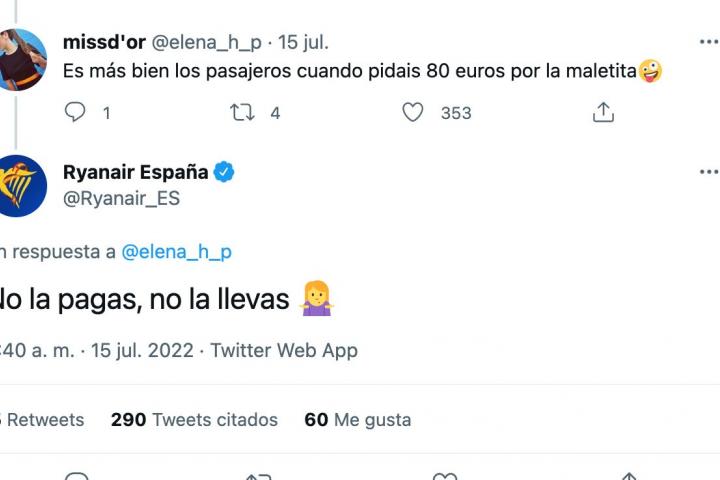720x480 pixels.
Task: Click the missd'or display name
Action: coord(104,42)
